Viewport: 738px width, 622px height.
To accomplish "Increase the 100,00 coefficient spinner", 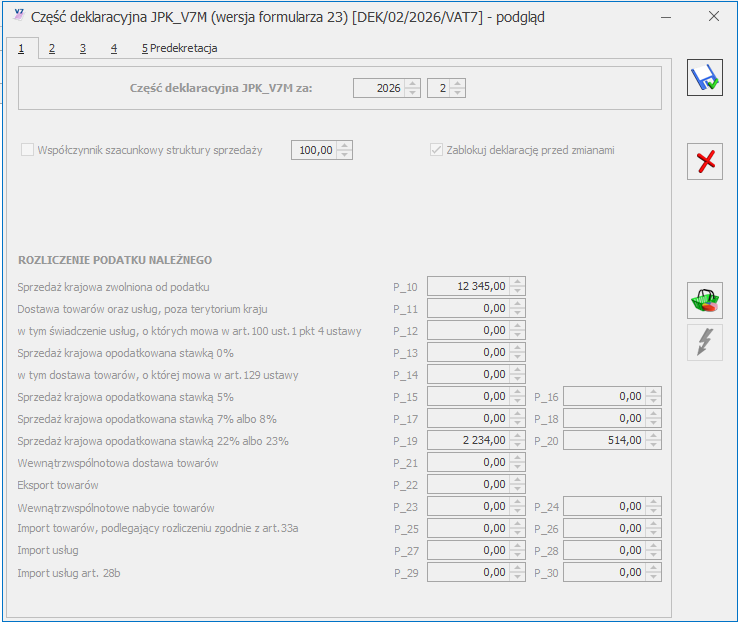I will tap(345, 145).
